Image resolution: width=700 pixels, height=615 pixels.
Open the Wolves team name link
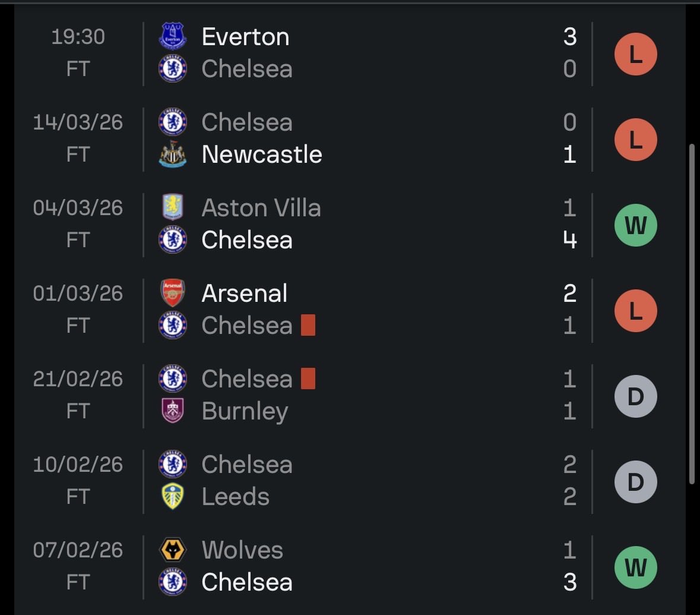pos(242,550)
